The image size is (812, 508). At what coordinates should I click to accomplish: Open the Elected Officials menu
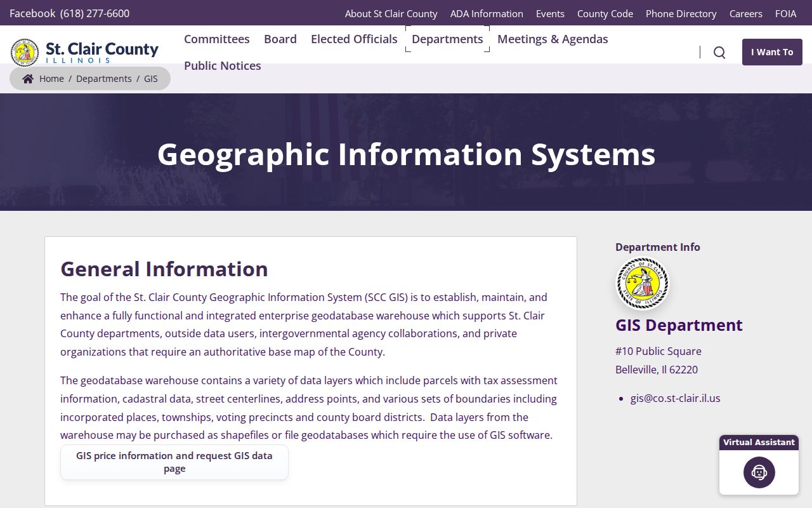click(354, 39)
